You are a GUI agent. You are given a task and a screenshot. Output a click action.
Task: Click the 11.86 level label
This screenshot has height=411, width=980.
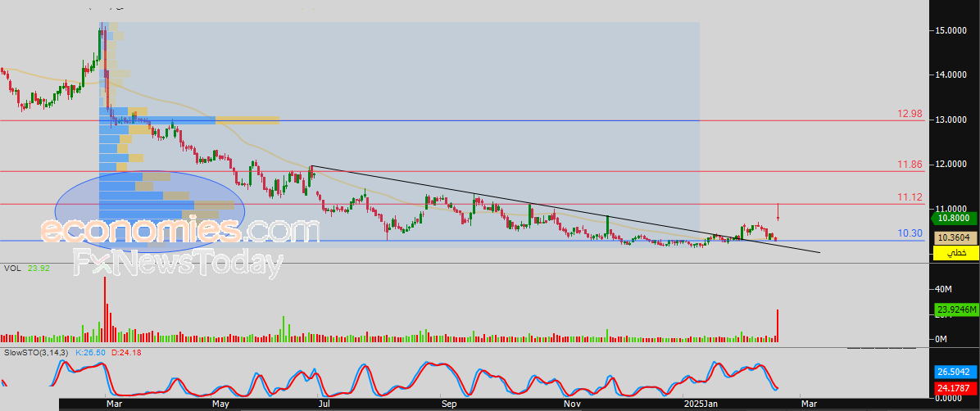pos(910,165)
